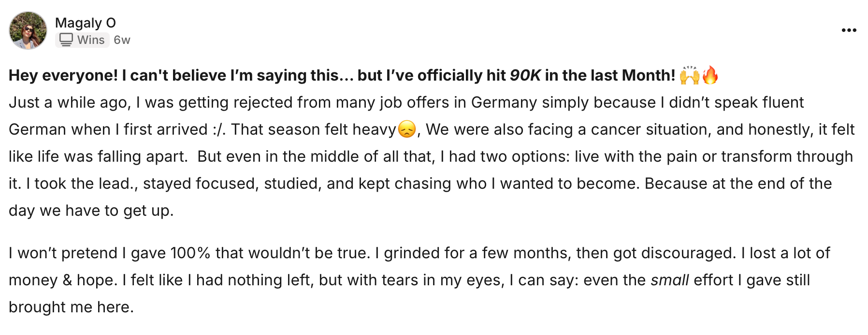Click the sad face emoji after 'heavy'
This screenshot has height=335, width=868.
406,129
